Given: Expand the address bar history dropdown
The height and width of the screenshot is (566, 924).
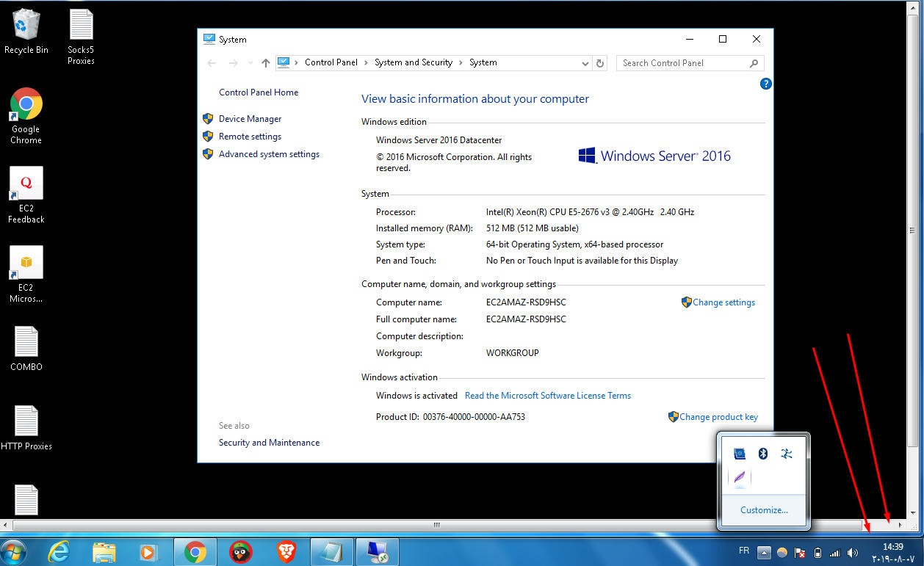Looking at the screenshot, I should tap(585, 63).
